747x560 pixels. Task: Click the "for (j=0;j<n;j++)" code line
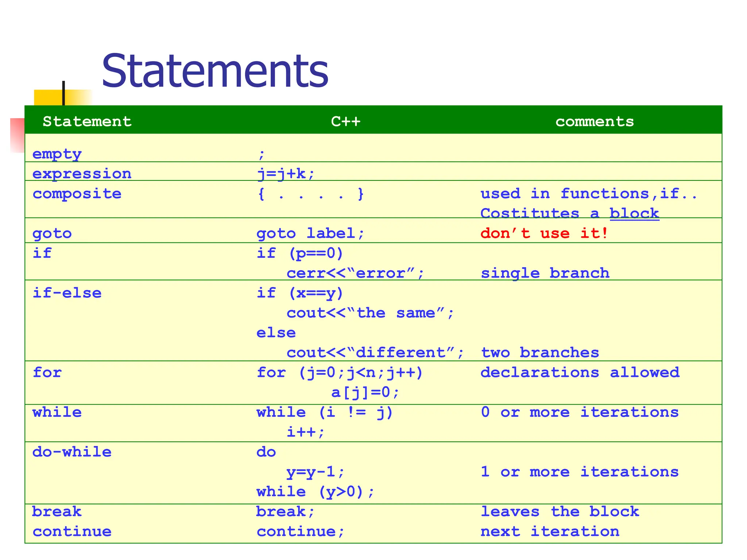pos(340,373)
